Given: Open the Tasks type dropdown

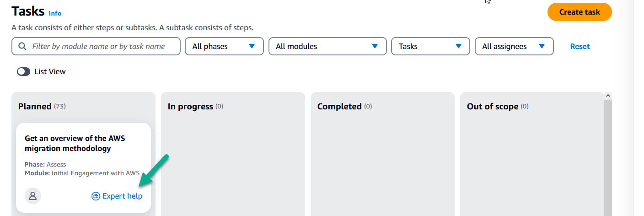Looking at the screenshot, I should pyautogui.click(x=430, y=46).
